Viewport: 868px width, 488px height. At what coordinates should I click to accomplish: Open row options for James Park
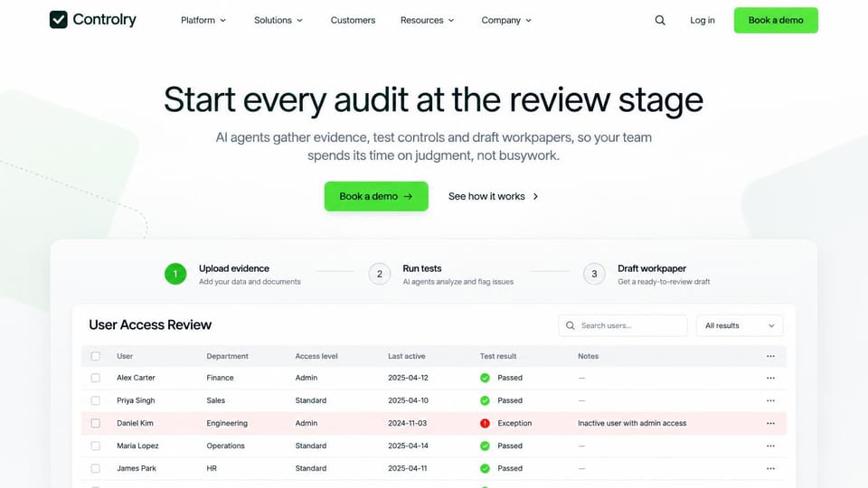coord(770,469)
